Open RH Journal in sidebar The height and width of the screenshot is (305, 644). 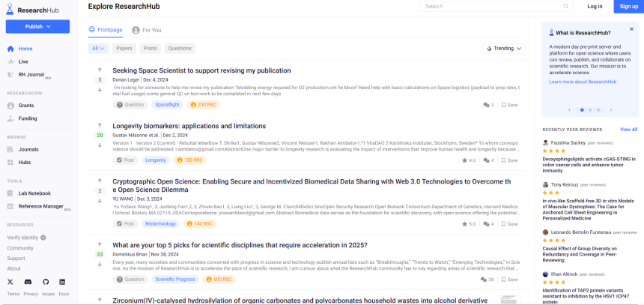pyautogui.click(x=31, y=75)
